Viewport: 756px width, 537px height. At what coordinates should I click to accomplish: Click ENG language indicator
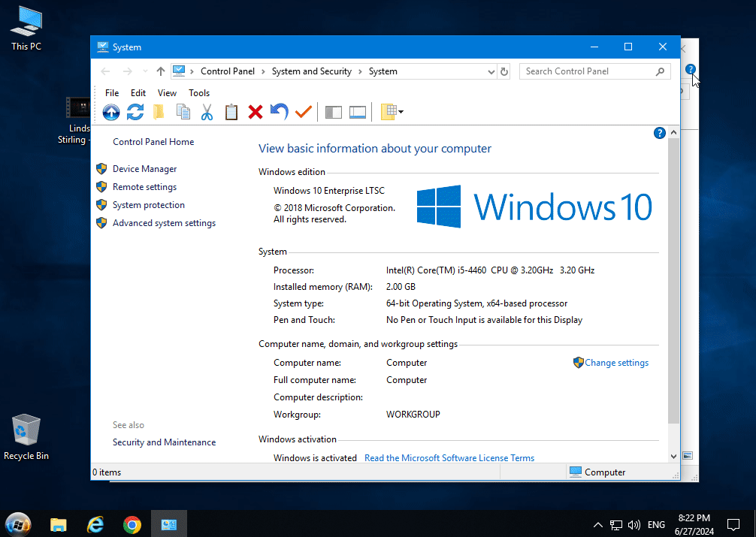(656, 525)
